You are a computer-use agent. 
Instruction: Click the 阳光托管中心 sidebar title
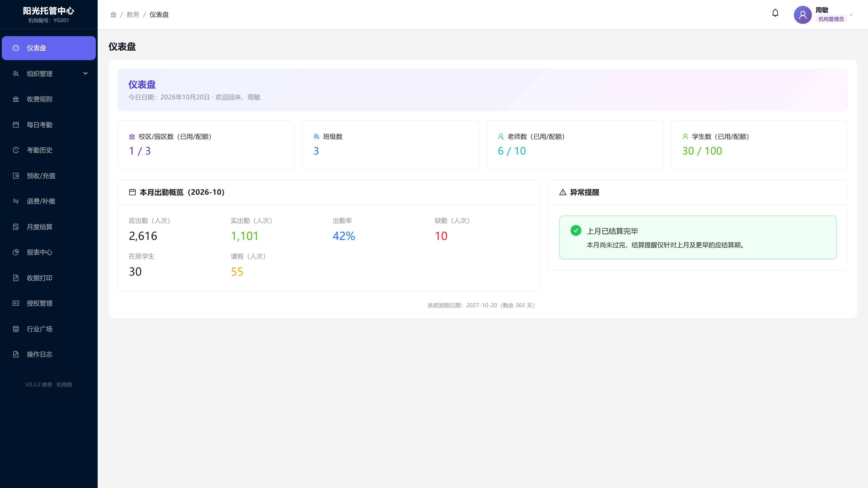point(49,11)
